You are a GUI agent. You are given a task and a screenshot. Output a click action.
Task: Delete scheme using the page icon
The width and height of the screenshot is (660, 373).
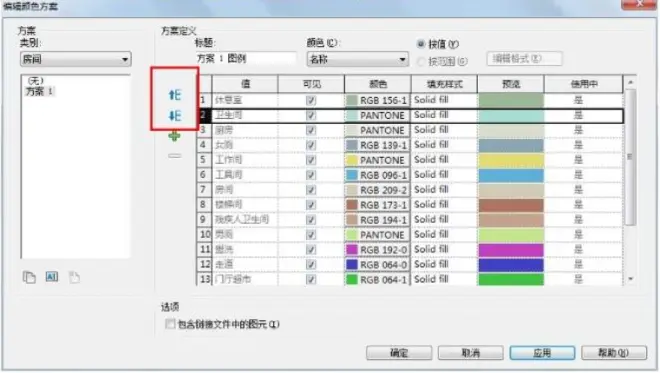(x=75, y=277)
